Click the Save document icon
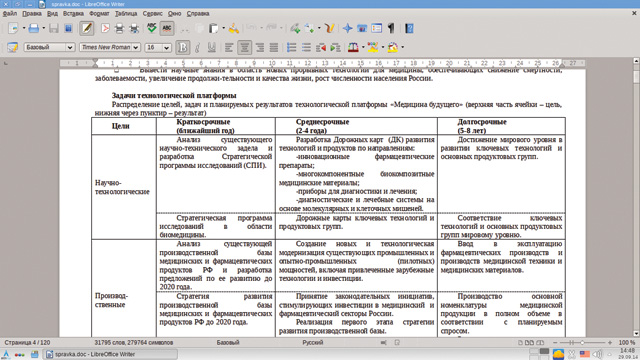Viewport: 640px width, 360px height. coord(53,28)
